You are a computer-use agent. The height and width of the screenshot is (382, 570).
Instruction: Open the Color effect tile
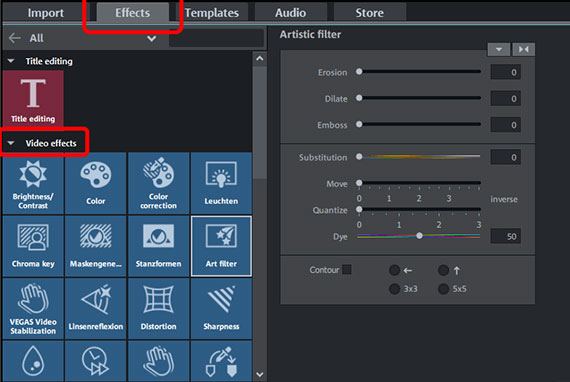[x=96, y=183]
